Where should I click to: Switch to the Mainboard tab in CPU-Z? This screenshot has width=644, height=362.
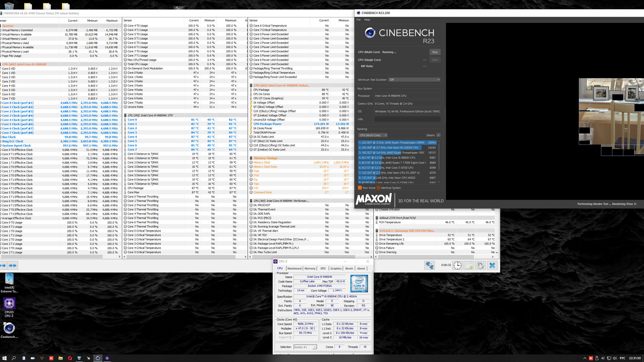294,268
